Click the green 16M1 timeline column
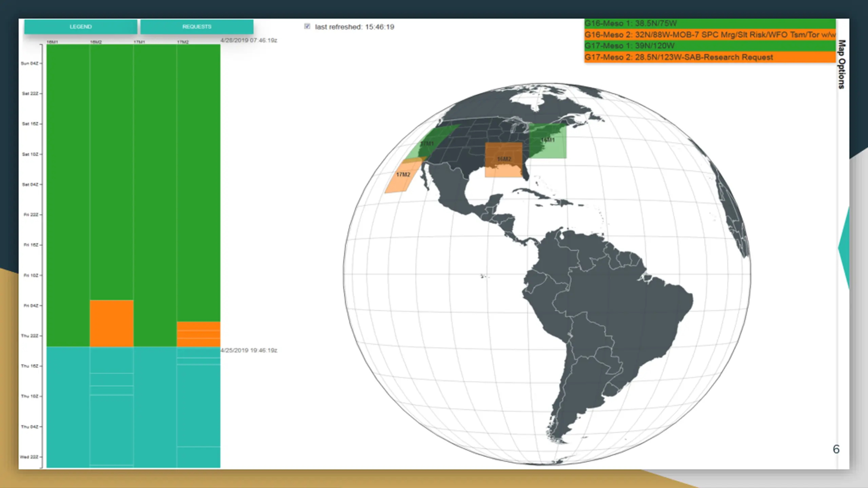The height and width of the screenshot is (488, 868). (x=68, y=195)
